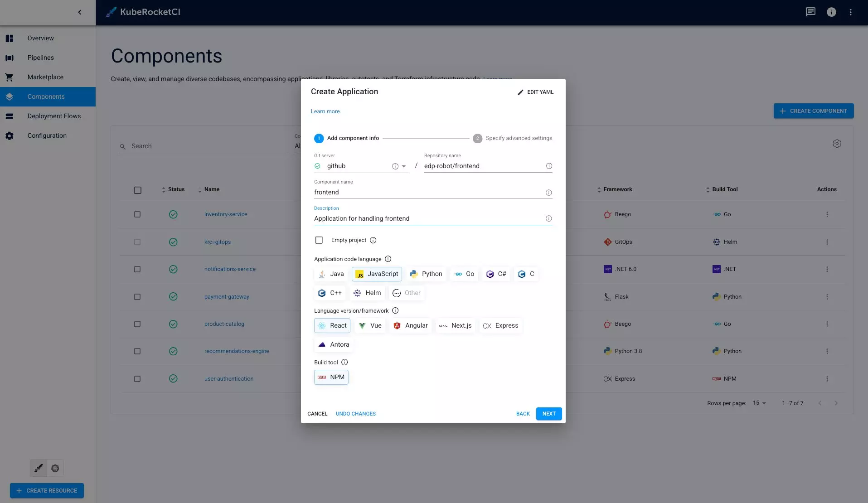Image resolution: width=868 pixels, height=503 pixels.
Task: Choose the React framework option
Action: click(332, 326)
